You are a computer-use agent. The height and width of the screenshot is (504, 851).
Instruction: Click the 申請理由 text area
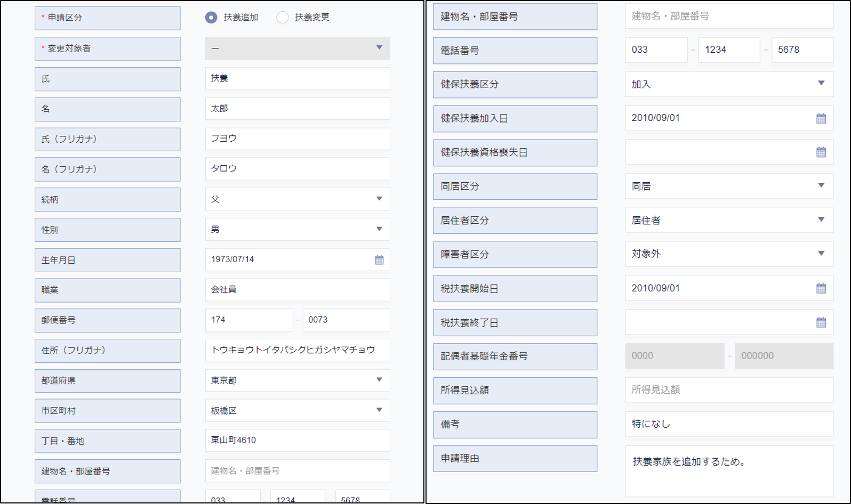tap(728, 471)
